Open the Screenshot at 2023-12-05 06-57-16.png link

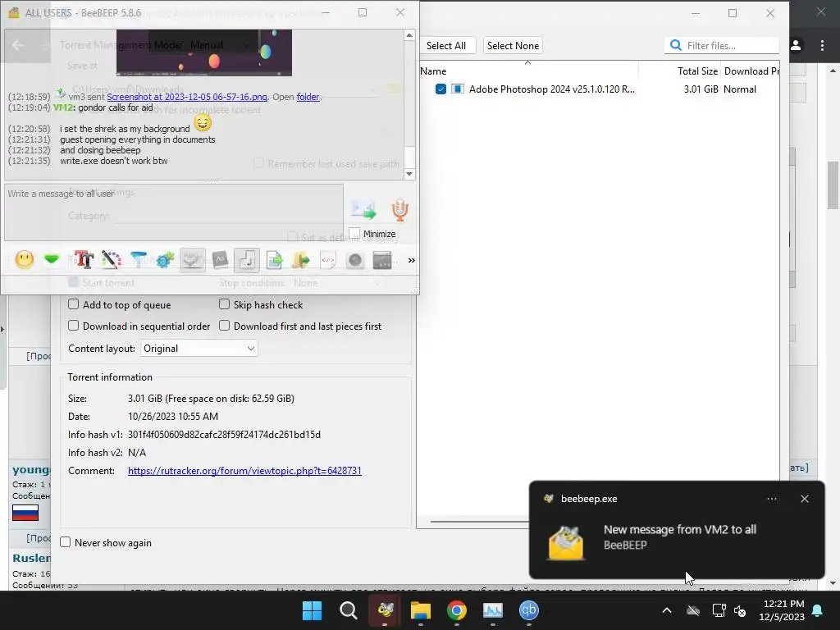coord(187,97)
